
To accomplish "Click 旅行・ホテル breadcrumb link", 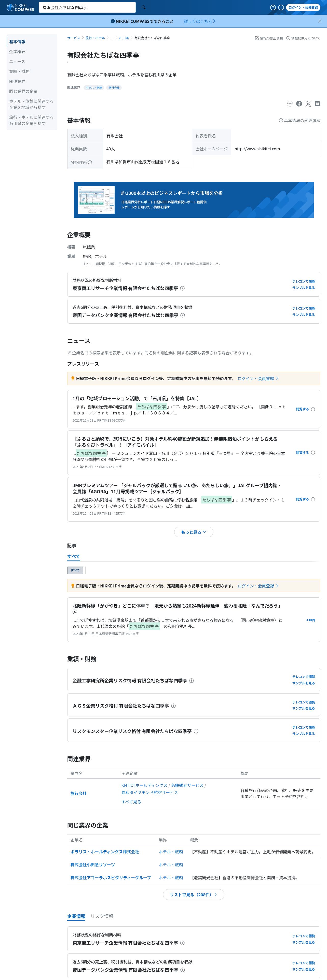I will (x=95, y=38).
